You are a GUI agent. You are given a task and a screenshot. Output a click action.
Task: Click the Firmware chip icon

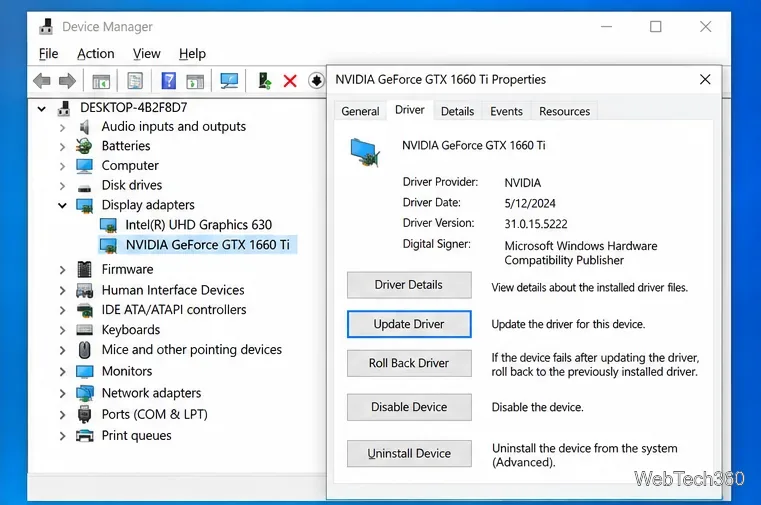click(84, 269)
